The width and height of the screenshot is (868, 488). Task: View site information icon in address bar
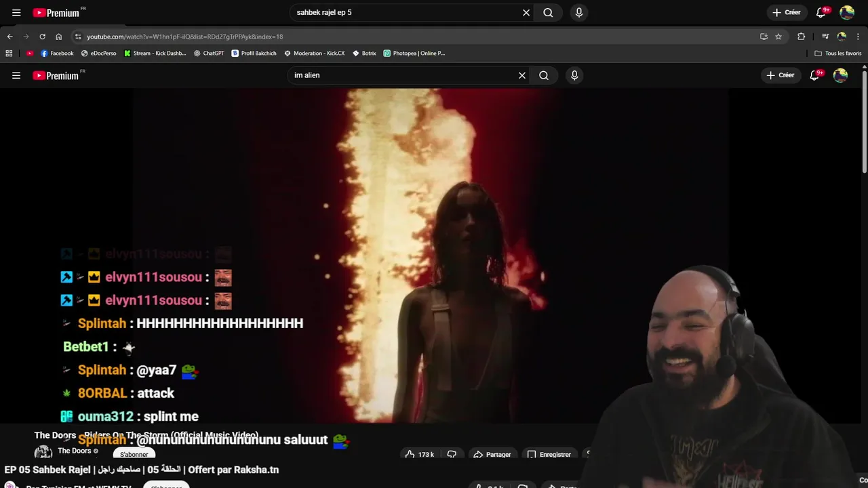(x=78, y=37)
